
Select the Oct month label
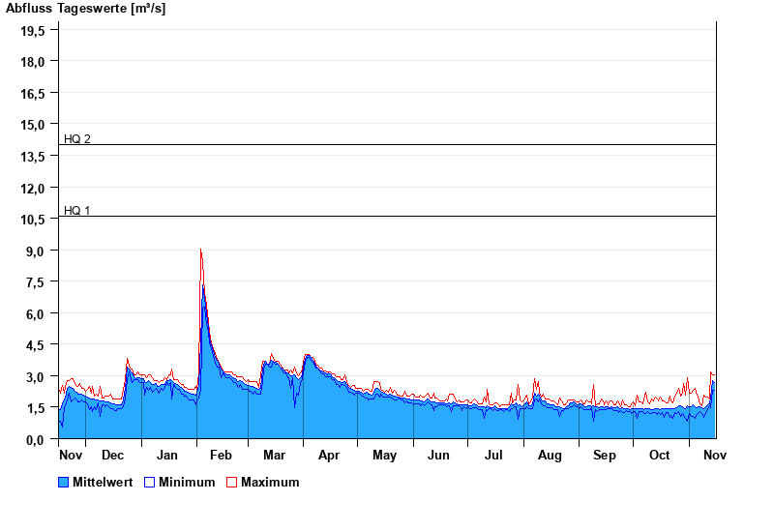tap(659, 455)
